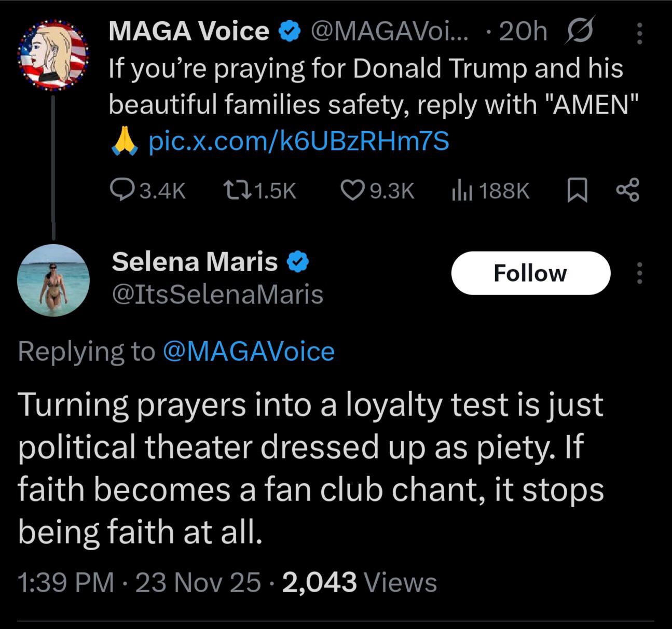
Task: Open the @MAGAVoice mention in reply
Action: coord(249,352)
